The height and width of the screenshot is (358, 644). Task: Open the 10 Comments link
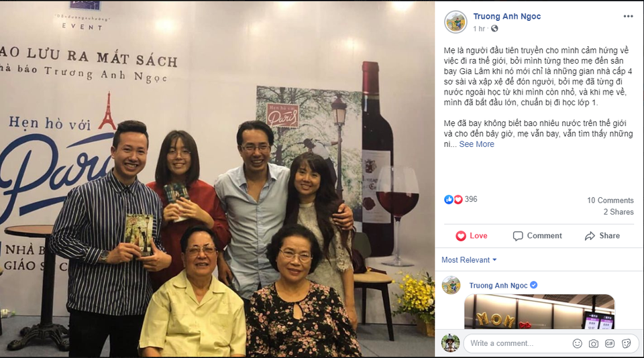610,200
